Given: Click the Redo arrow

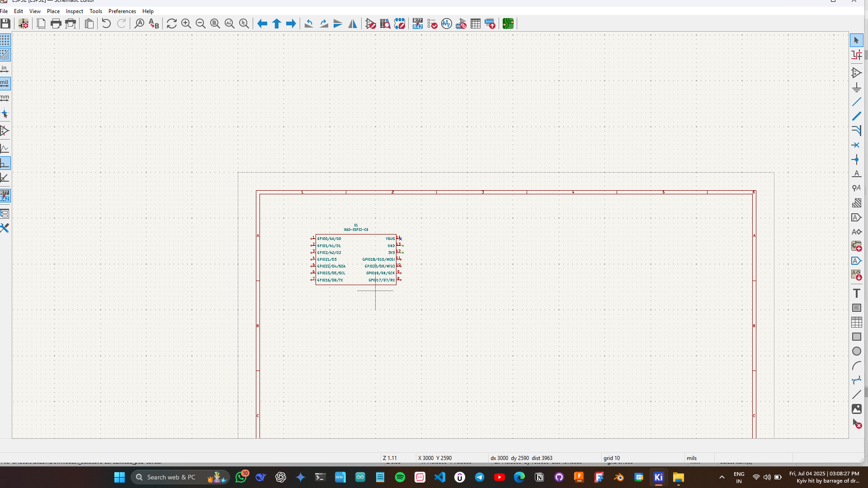Looking at the screenshot, I should click(121, 23).
